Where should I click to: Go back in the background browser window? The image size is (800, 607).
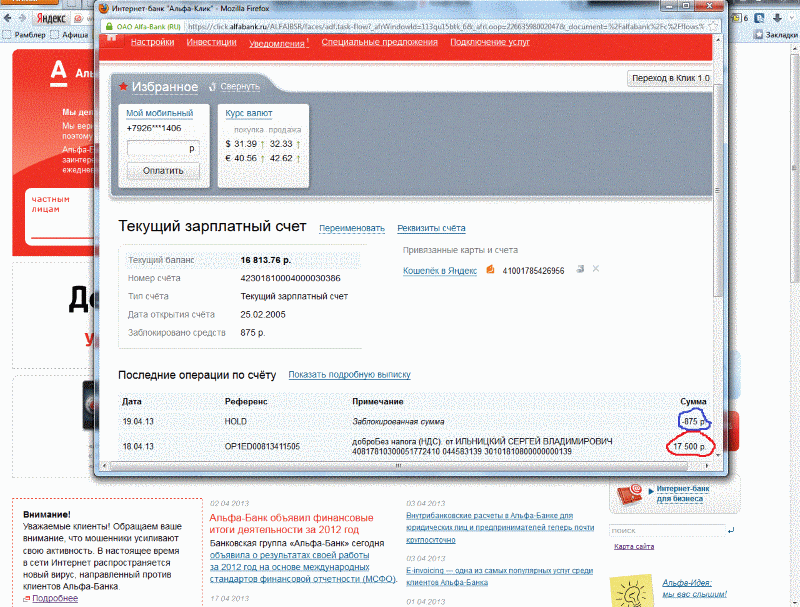tap(8, 18)
